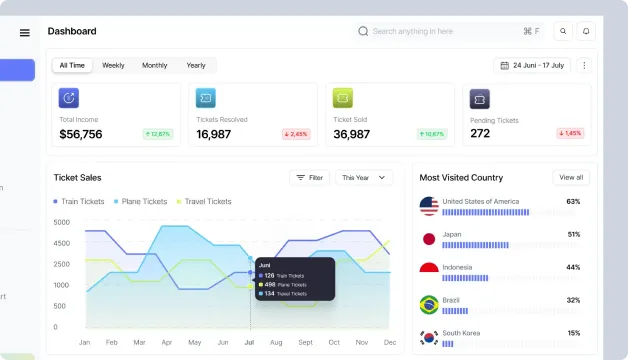This screenshot has height=360, width=628.
Task: Click the Indonesia flag icon
Action: click(429, 268)
